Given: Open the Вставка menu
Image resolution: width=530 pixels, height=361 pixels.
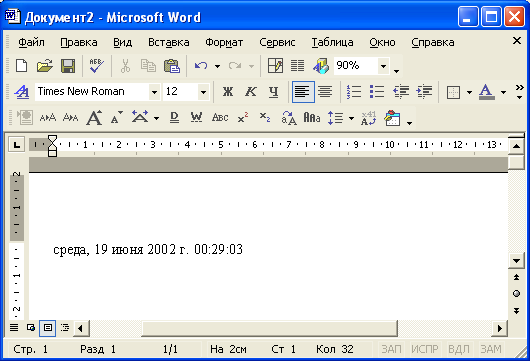Looking at the screenshot, I should [169, 42].
